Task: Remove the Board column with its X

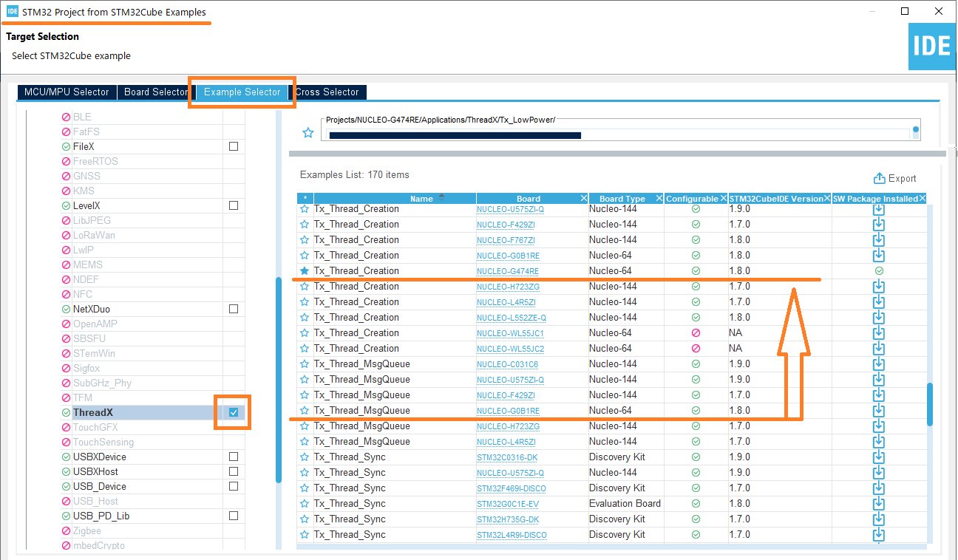Action: click(584, 199)
